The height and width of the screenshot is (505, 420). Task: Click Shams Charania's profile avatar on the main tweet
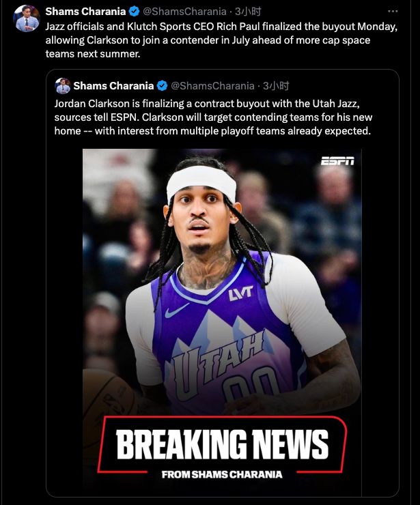pos(27,18)
